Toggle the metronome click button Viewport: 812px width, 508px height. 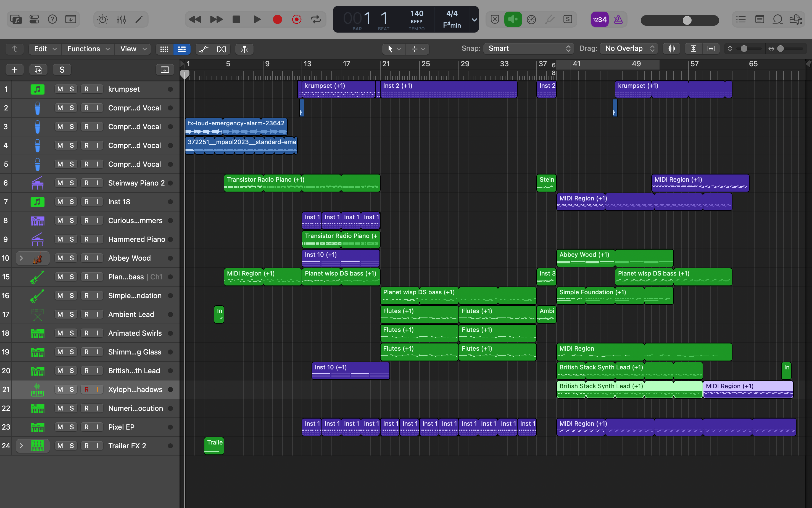point(618,20)
